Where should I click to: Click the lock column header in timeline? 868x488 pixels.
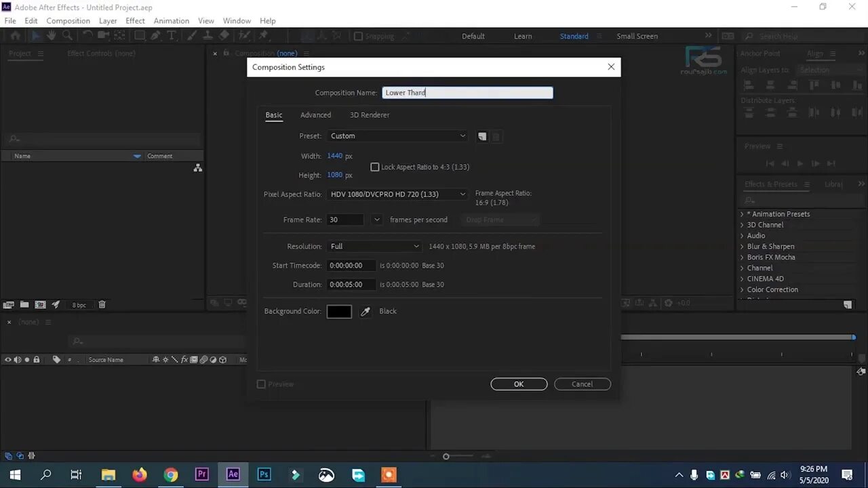click(37, 360)
